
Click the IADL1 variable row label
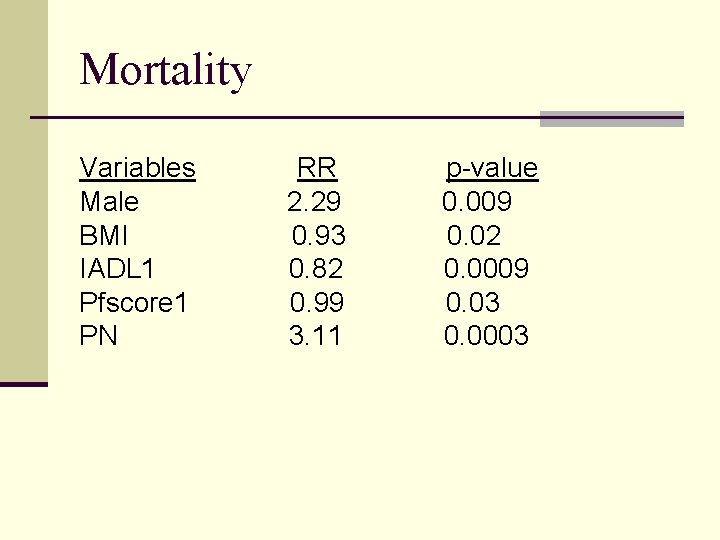click(x=117, y=269)
